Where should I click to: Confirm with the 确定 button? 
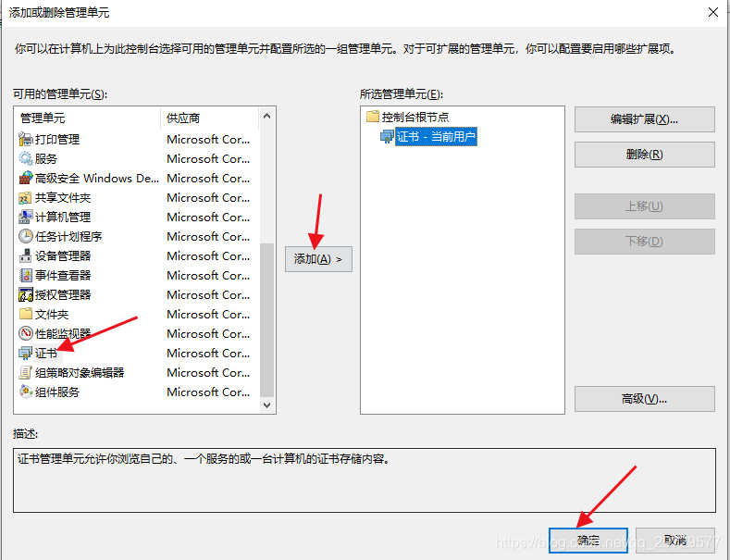click(x=588, y=541)
